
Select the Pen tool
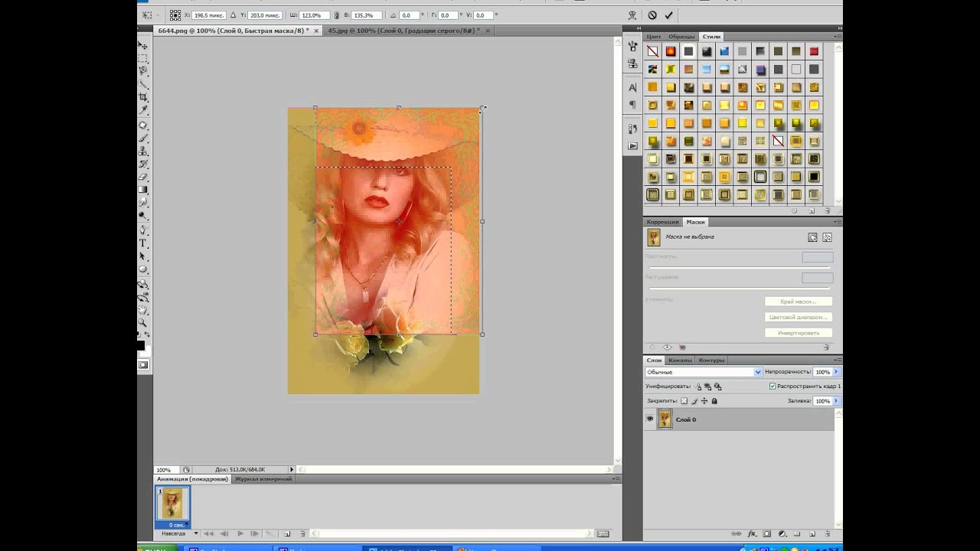pyautogui.click(x=143, y=230)
